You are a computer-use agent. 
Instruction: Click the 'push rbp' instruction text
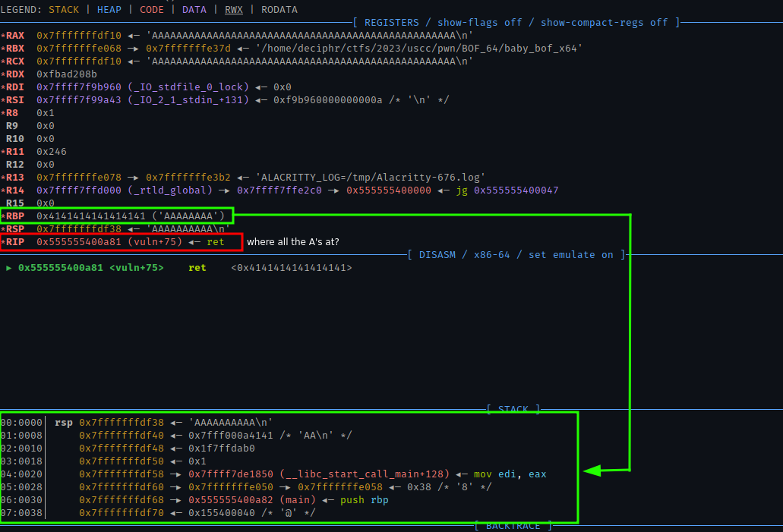coord(365,500)
